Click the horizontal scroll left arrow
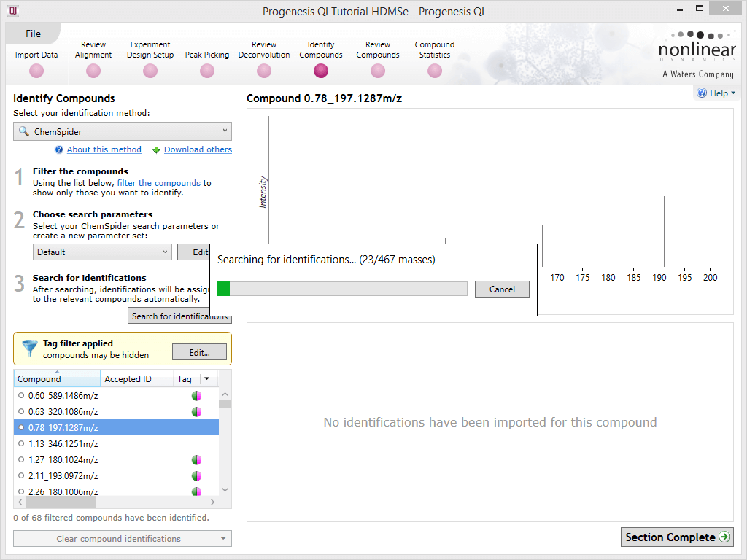This screenshot has width=747, height=560. point(20,502)
